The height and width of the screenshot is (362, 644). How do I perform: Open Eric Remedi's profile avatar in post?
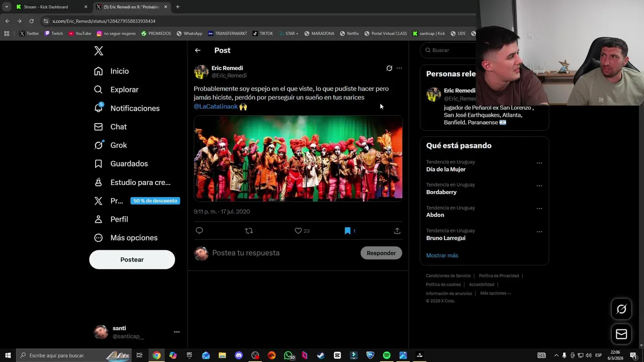point(201,72)
